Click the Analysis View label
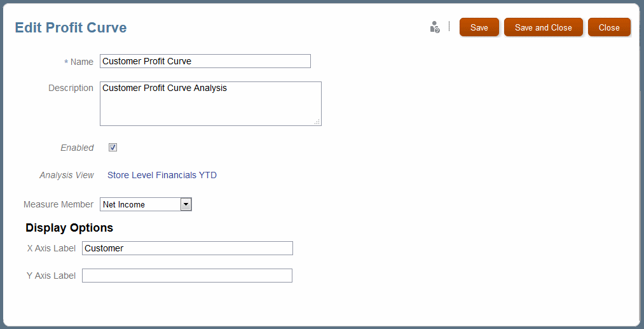The width and height of the screenshot is (644, 329). coord(67,175)
